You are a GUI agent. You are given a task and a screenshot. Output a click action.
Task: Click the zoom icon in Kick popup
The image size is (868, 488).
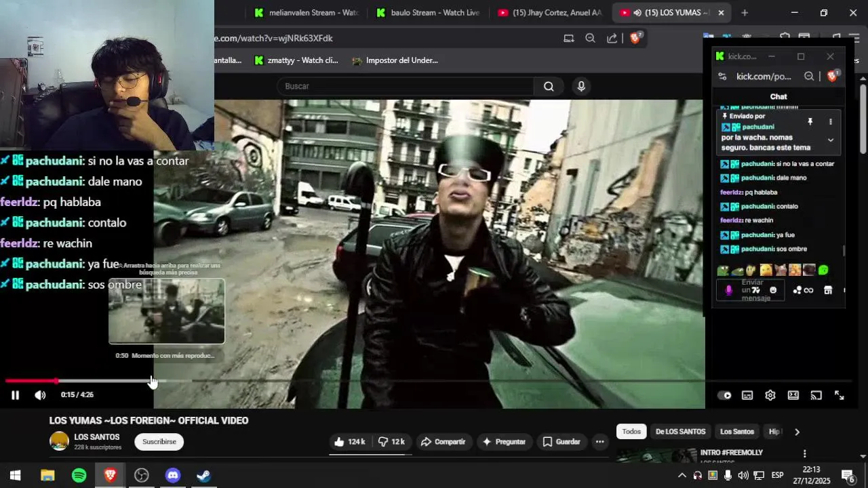click(x=809, y=77)
